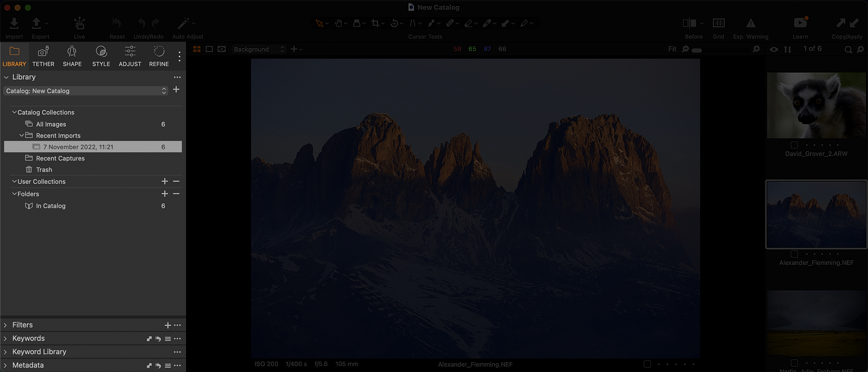Switch to the Tether tool tab
868x372 pixels.
[x=43, y=56]
